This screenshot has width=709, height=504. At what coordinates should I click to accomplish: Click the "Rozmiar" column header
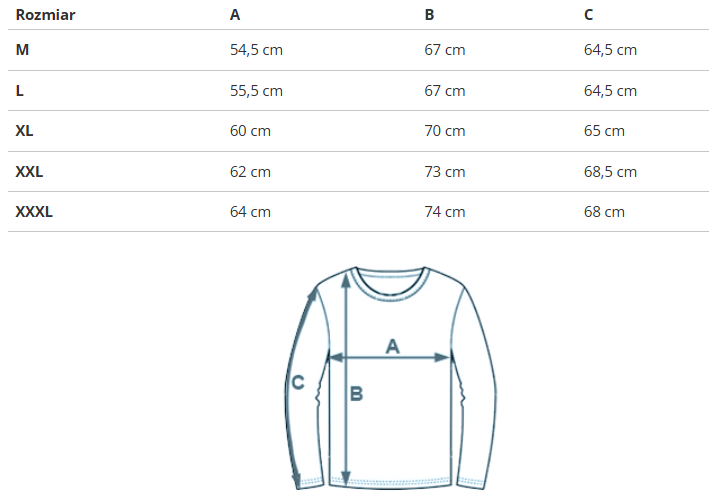[x=46, y=15]
